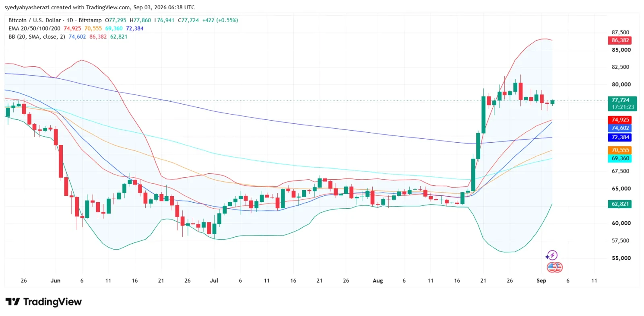
Task: Select the Jul marker on the date axis
Action: [x=214, y=281]
